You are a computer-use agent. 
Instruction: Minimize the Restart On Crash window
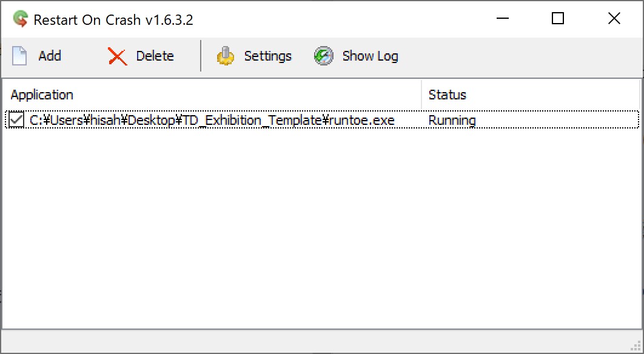click(x=503, y=19)
